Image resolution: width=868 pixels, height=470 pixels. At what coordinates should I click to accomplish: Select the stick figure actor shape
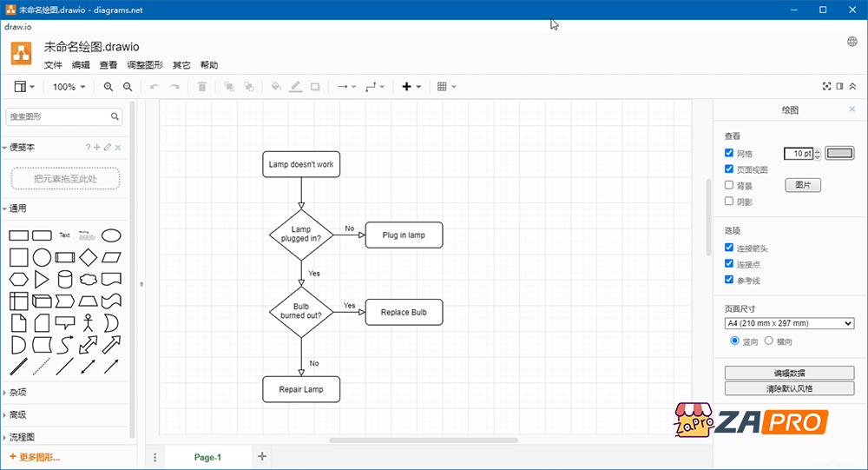(88, 323)
